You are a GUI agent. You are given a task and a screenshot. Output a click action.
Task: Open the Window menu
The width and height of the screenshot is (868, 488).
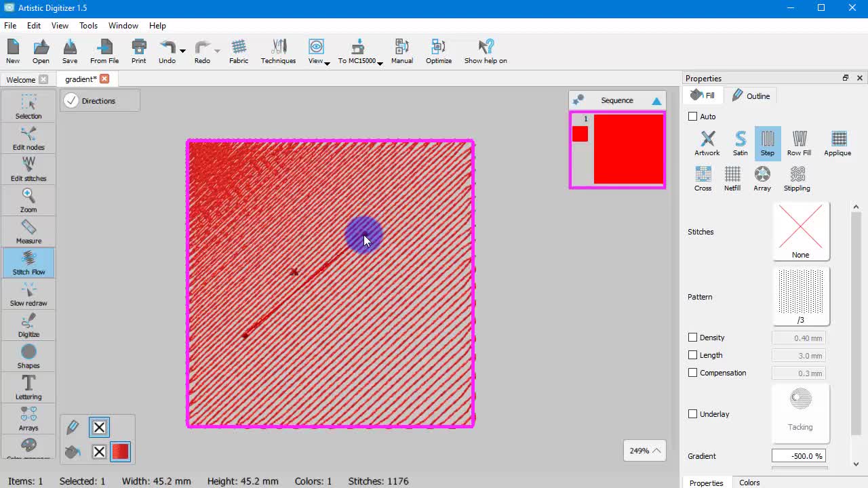click(x=123, y=26)
